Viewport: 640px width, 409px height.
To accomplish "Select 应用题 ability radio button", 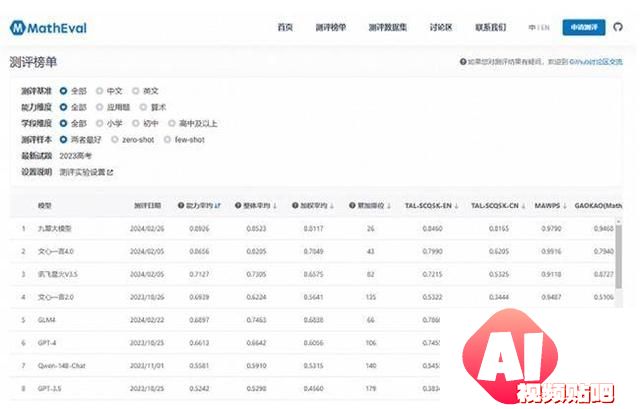I will point(99,107).
